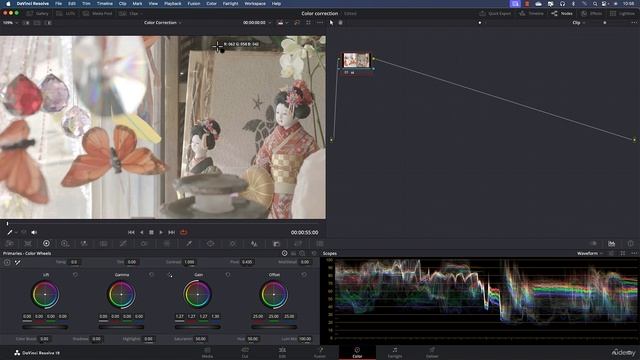Screen dimensions: 640x360
Task: Open the Waveform scope type dropdown
Action: tap(590, 253)
